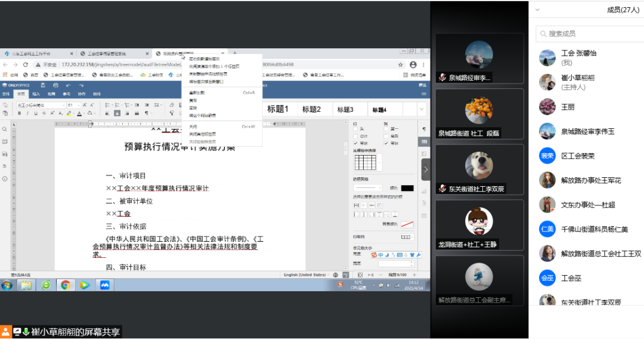Expand the heading styles gallery dropdown

coord(422,109)
